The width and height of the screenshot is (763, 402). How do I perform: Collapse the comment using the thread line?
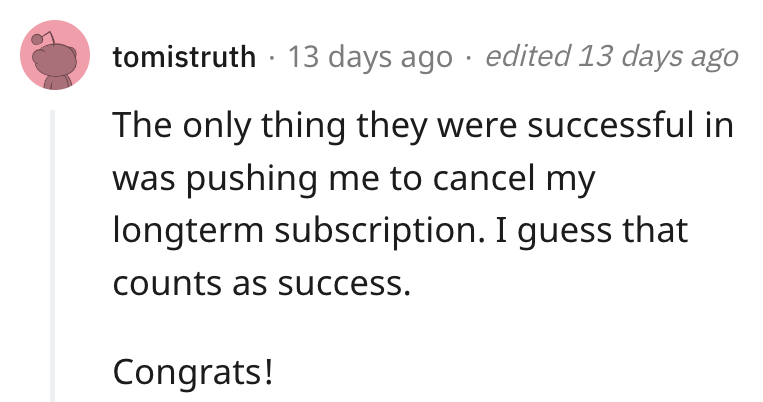pyautogui.click(x=53, y=256)
